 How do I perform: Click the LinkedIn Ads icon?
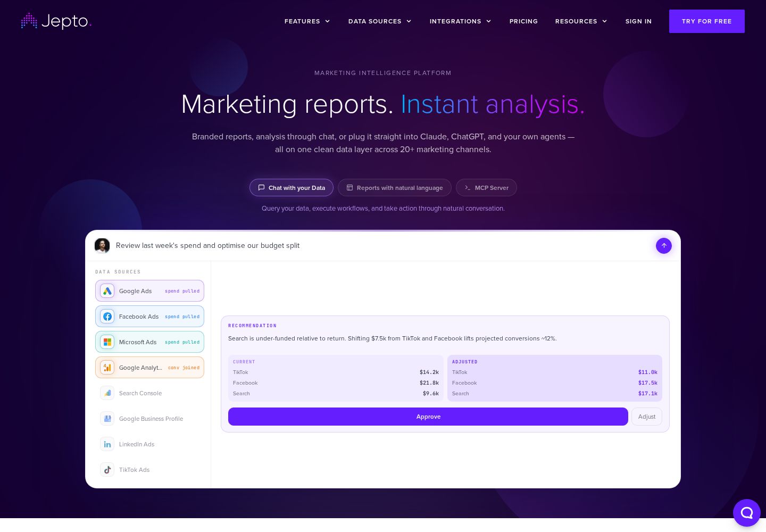[107, 444]
